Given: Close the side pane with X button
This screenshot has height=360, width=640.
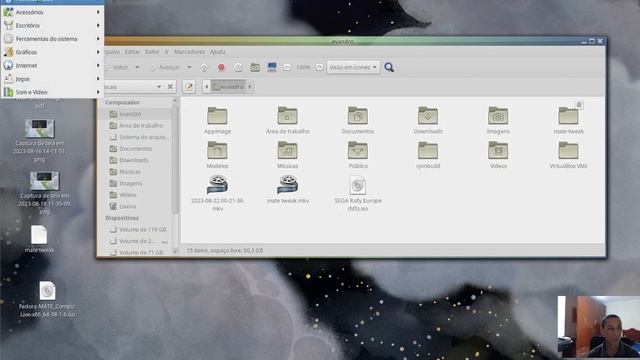Looking at the screenshot, I should pos(170,87).
